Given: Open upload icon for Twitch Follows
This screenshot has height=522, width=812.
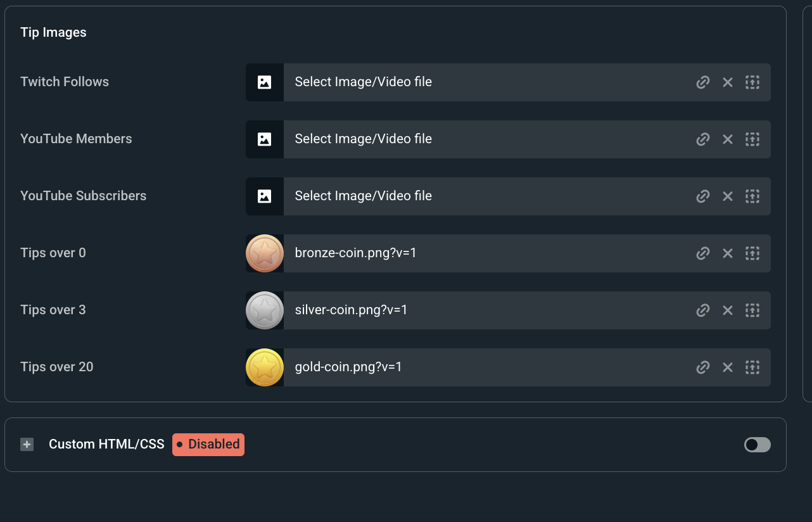Looking at the screenshot, I should click(752, 82).
